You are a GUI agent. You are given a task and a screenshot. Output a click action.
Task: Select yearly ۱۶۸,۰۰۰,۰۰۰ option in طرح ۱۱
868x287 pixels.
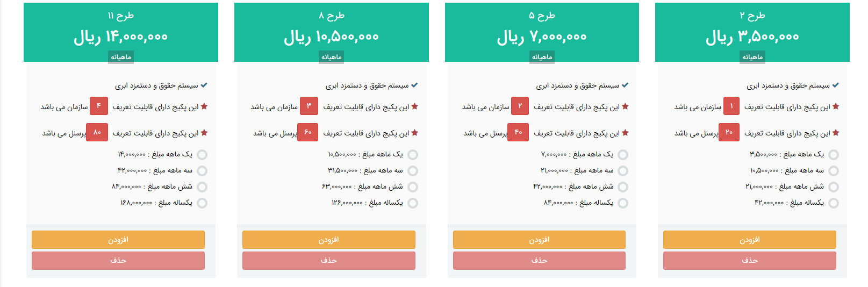click(x=202, y=203)
